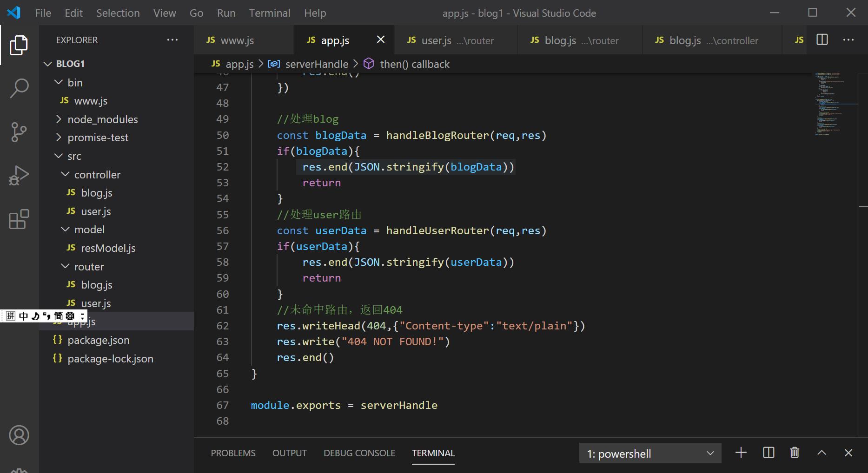Open Explorer more actions ellipsis
Screen dimensions: 868x473
coord(172,40)
